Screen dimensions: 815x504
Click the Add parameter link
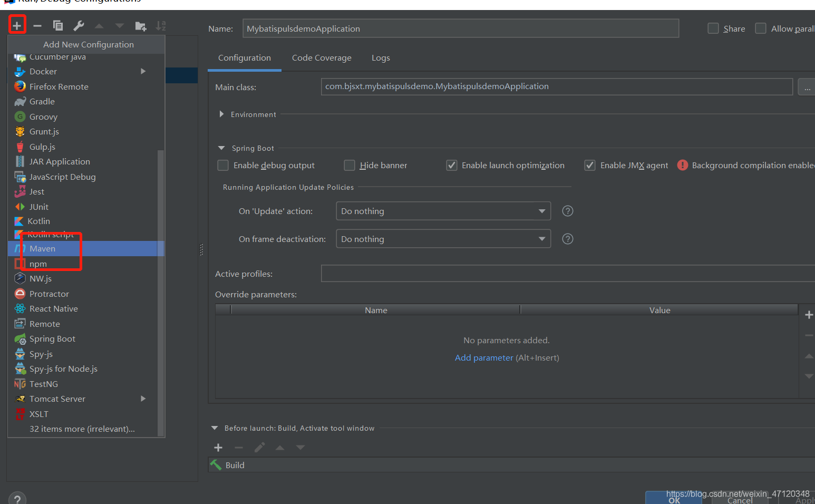coord(484,358)
